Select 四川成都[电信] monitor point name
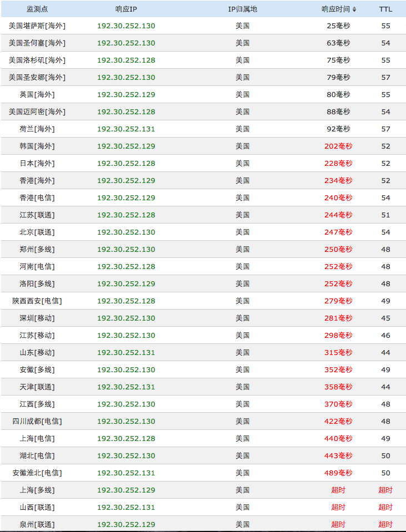Screen dimensions: 406x532 pyautogui.click(x=37, y=421)
